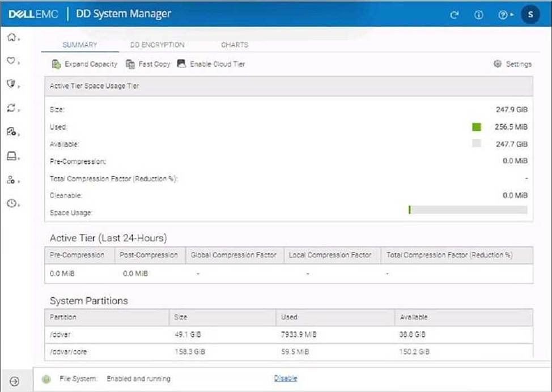Click the Space Usage progress bar

click(x=468, y=210)
